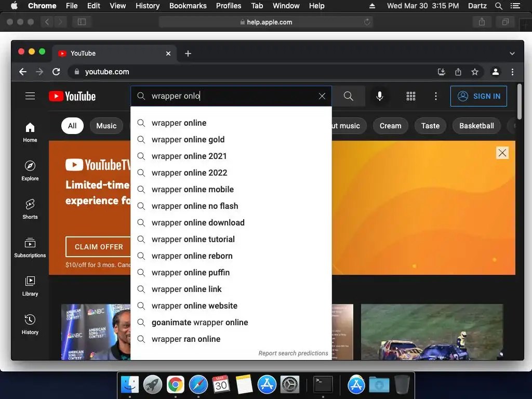Share this page from address bar

pyautogui.click(x=458, y=72)
